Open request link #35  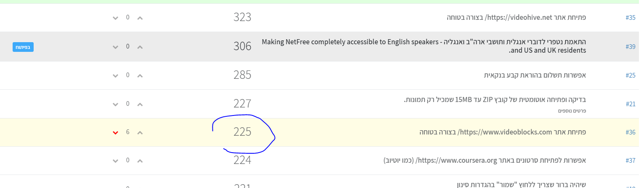pyautogui.click(x=630, y=18)
